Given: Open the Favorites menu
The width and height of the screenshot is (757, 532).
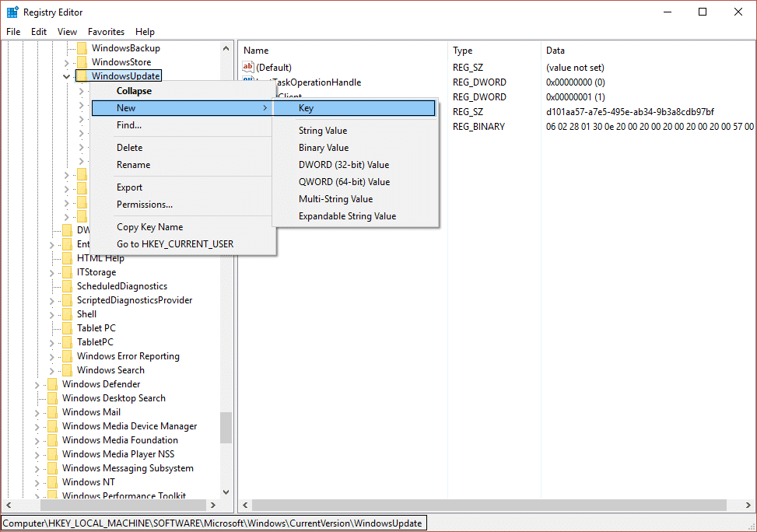Looking at the screenshot, I should [106, 32].
